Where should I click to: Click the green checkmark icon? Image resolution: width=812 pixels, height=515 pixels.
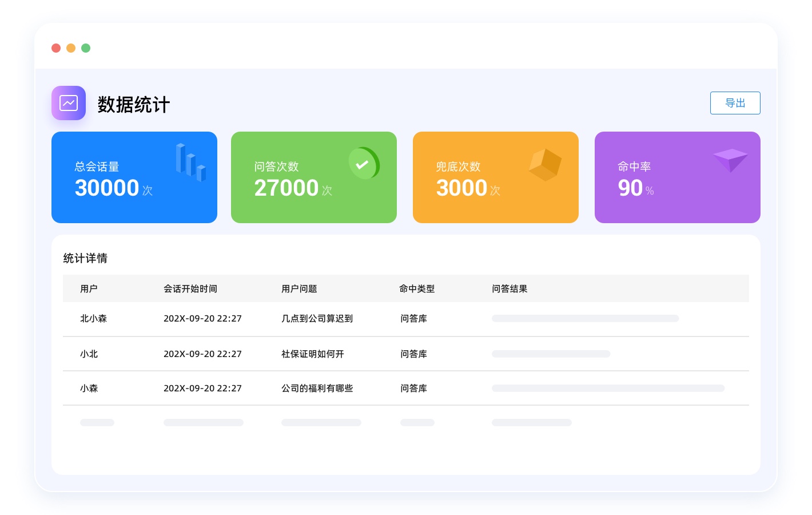[364, 164]
